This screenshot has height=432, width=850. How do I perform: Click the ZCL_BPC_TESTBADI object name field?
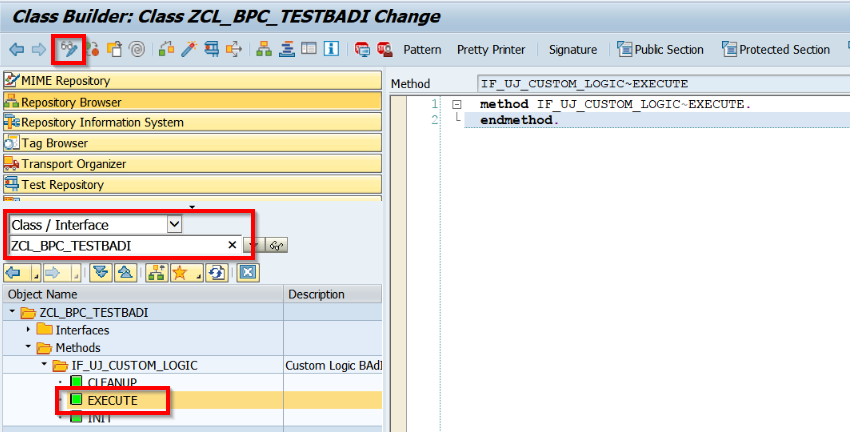(x=116, y=246)
